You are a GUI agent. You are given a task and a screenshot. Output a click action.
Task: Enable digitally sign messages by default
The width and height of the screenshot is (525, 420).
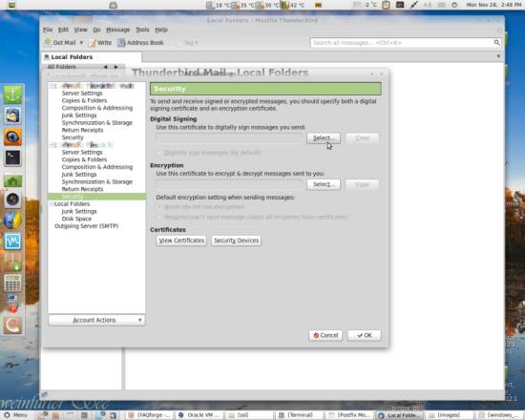click(x=159, y=153)
